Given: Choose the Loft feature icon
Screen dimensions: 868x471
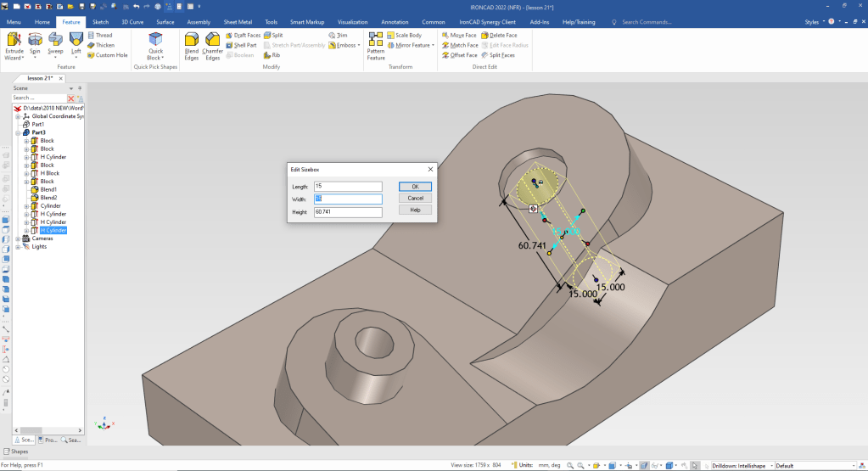Looking at the screenshot, I should click(x=76, y=41).
